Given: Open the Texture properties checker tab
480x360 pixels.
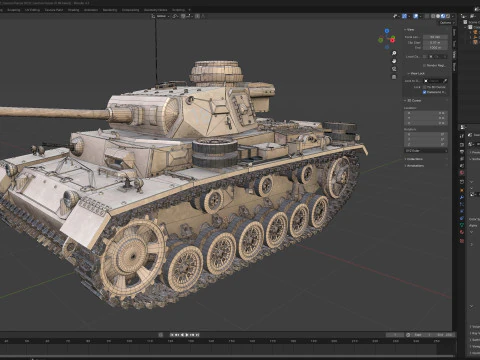Looking at the screenshot, I should 462,240.
